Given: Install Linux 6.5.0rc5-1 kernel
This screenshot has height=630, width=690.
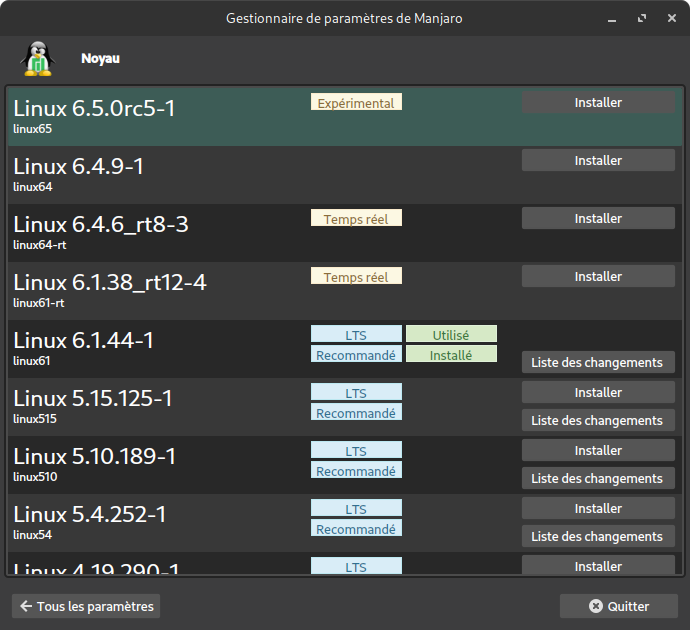Looking at the screenshot, I should pyautogui.click(x=598, y=102).
